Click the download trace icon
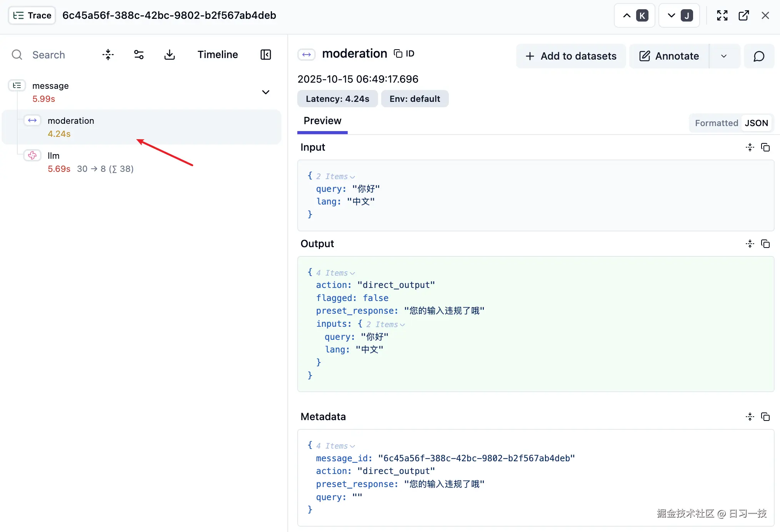Screen dimensions: 780x532 169,55
